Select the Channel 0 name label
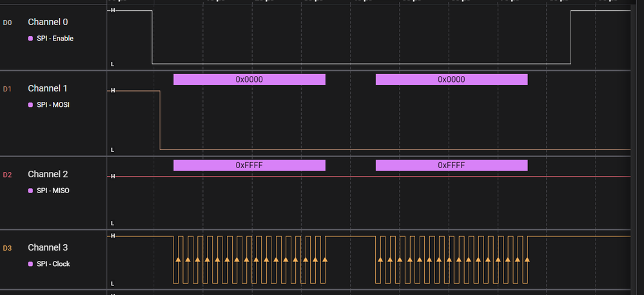Image resolution: width=644 pixels, height=295 pixels. click(x=48, y=22)
